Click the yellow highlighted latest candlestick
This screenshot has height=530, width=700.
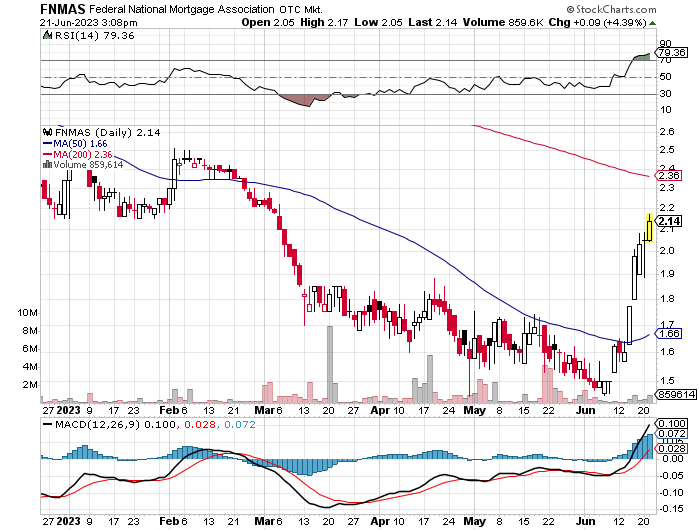[650, 228]
